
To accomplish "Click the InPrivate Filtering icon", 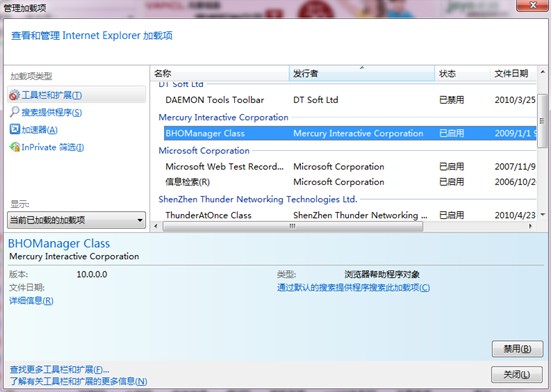I will coord(14,147).
